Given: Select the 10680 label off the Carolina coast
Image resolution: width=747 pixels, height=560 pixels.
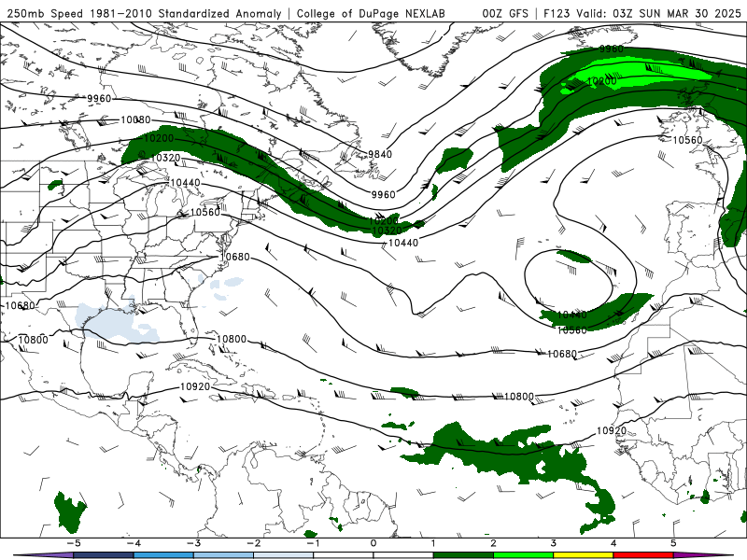Looking at the screenshot, I should pos(235,258).
